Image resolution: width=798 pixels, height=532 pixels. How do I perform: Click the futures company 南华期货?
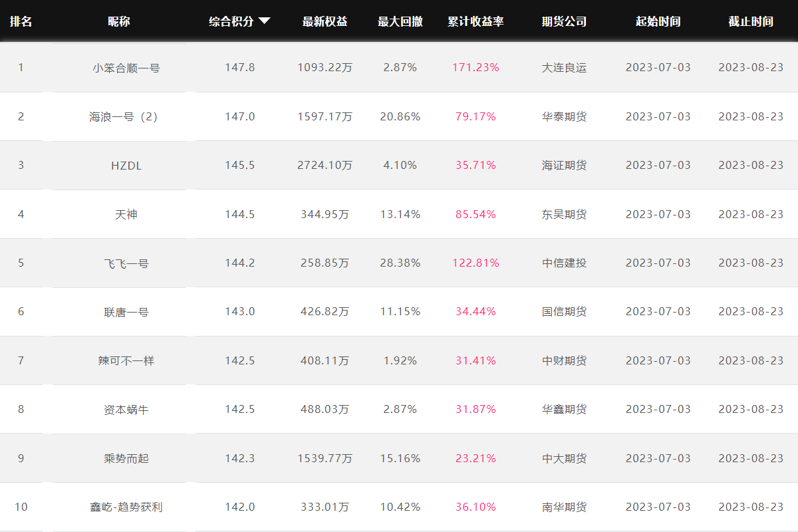click(565, 507)
